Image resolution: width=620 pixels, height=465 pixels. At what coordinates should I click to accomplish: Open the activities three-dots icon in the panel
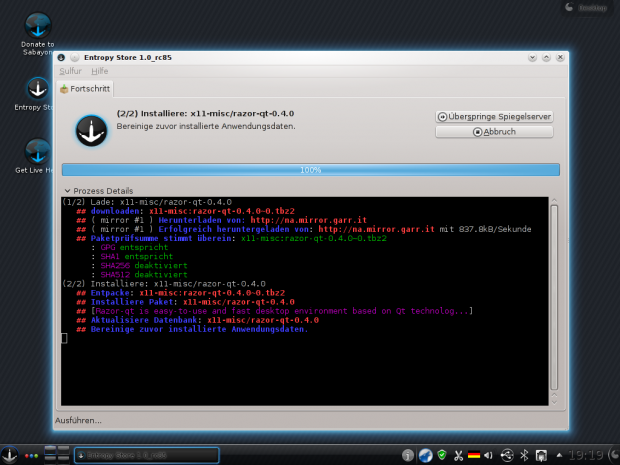(32, 456)
